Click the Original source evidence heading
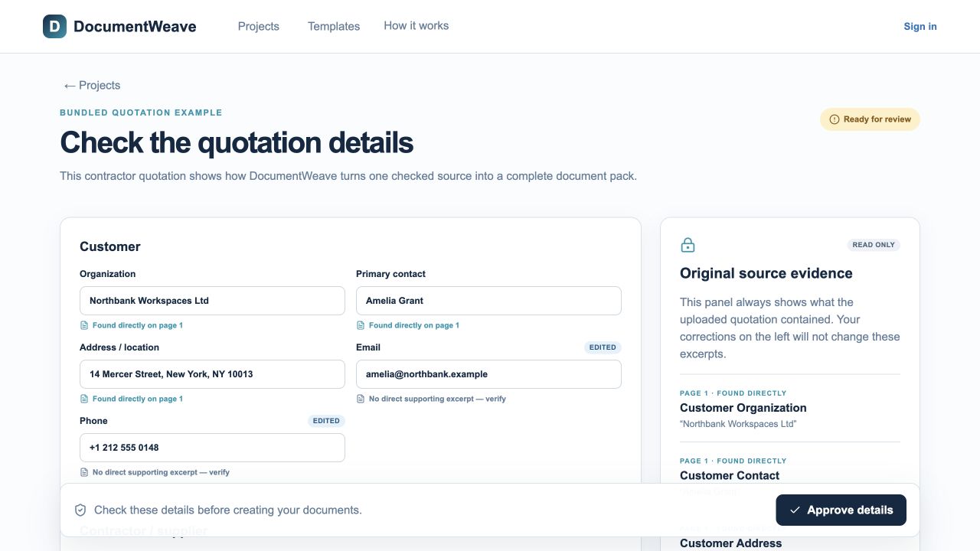This screenshot has width=980, height=551. [766, 273]
